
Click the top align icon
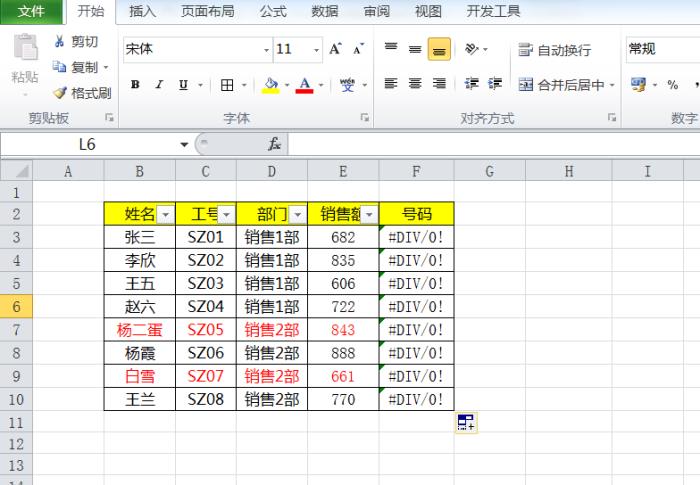390,49
